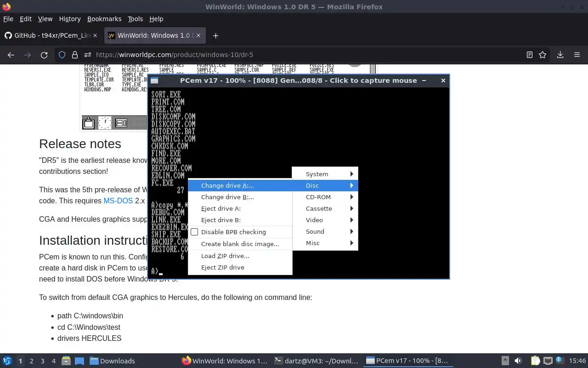Select Create blank disc image
The height and width of the screenshot is (368, 588).
click(240, 244)
